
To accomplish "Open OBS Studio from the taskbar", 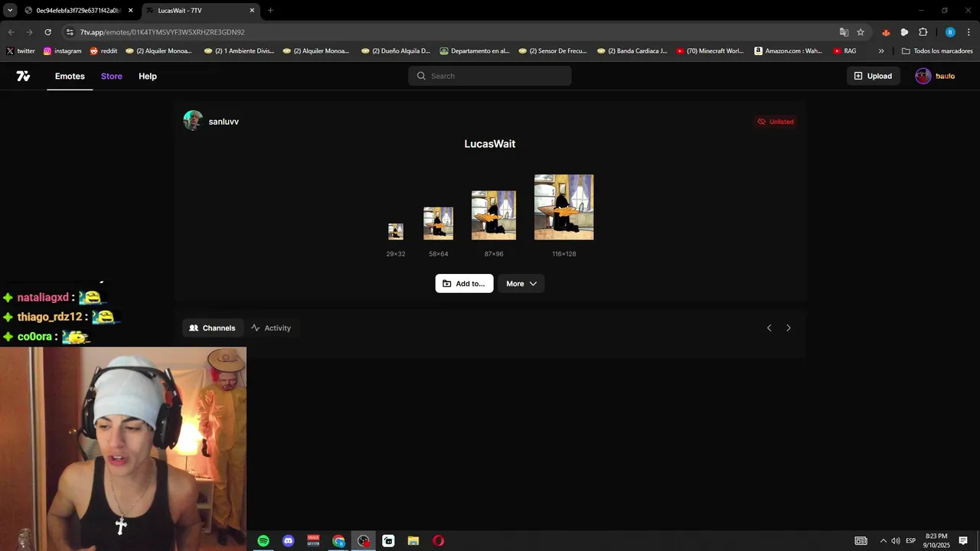I will tap(364, 541).
